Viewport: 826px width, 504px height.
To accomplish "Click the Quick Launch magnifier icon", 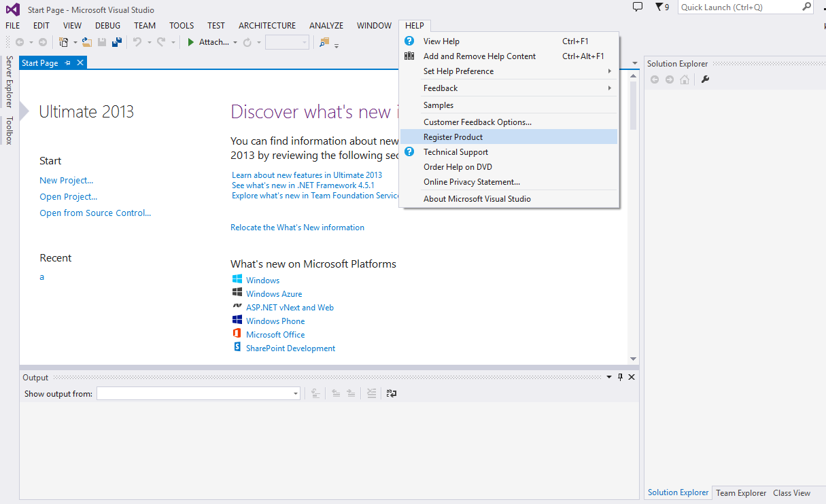I will pyautogui.click(x=806, y=7).
